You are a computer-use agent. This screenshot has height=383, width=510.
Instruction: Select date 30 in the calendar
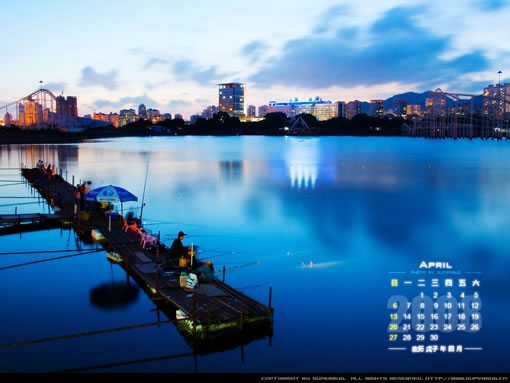click(434, 338)
